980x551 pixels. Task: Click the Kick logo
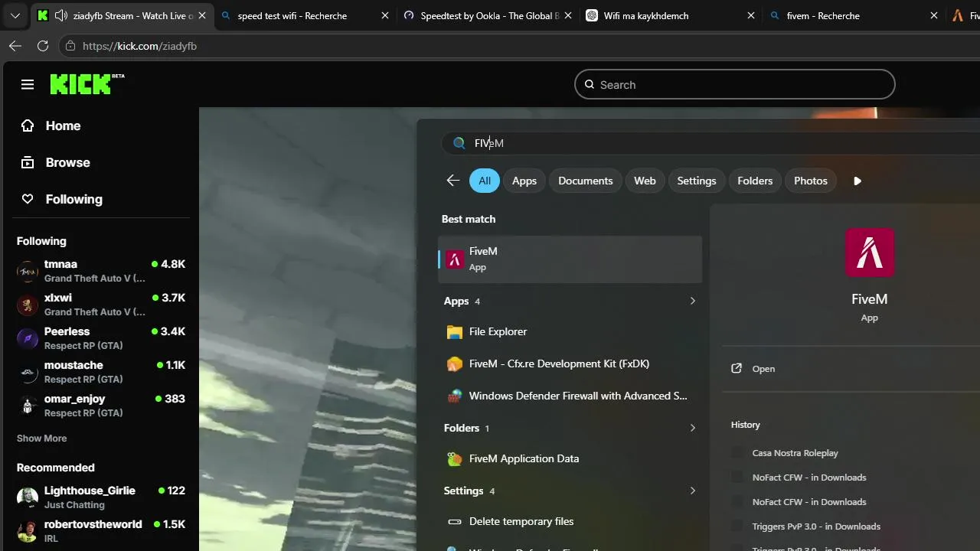[x=87, y=83]
